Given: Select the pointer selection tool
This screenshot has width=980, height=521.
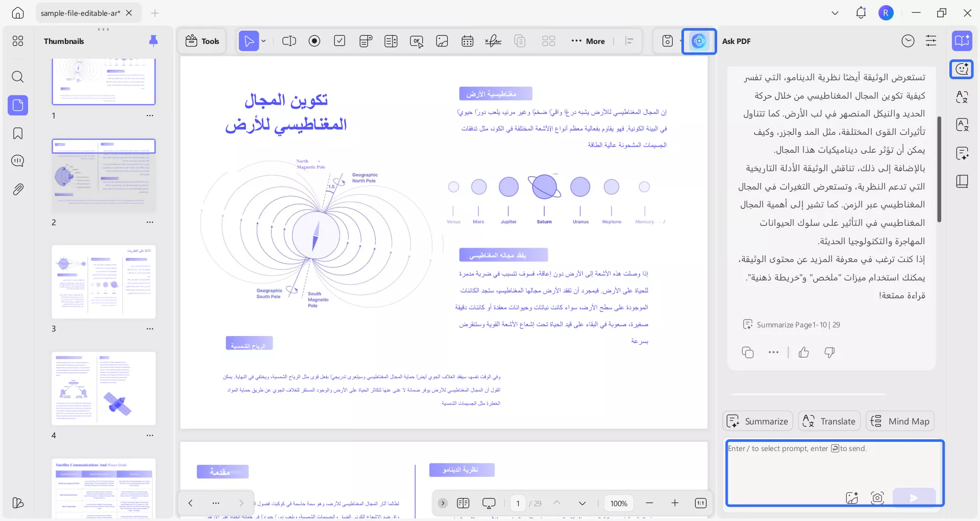Looking at the screenshot, I should click(249, 41).
